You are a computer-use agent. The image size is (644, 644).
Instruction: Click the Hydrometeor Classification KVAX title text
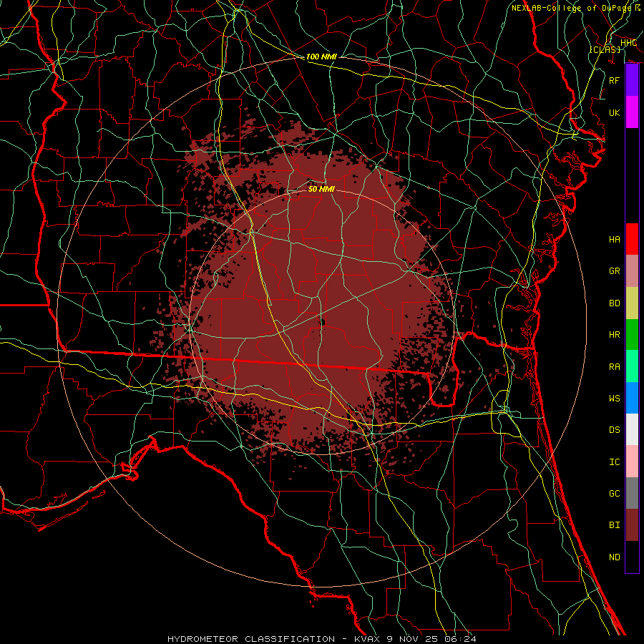pos(322,639)
